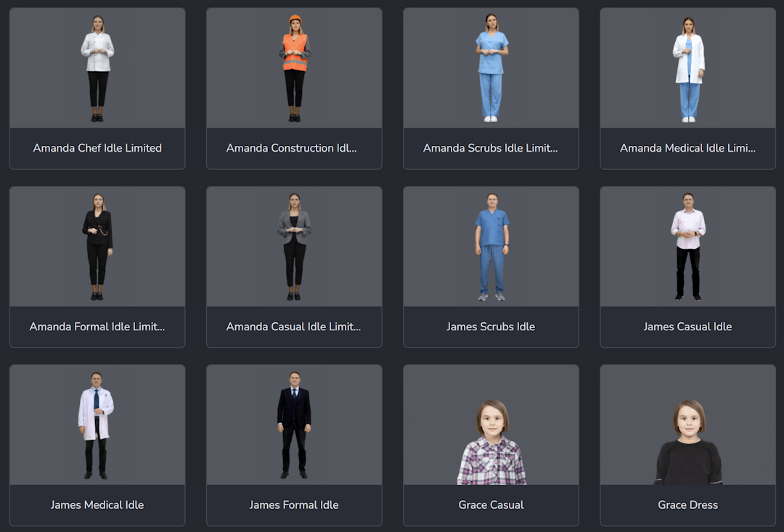Click the James Formal Idle label

(294, 505)
